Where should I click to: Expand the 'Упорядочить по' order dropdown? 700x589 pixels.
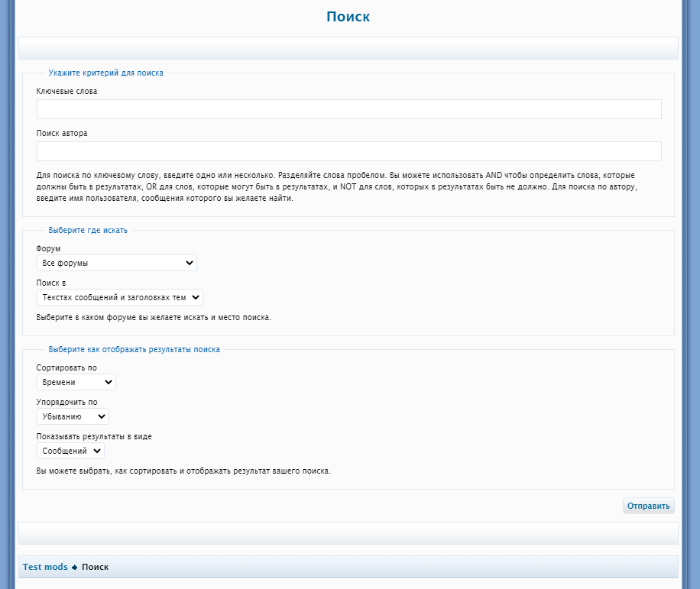tap(73, 416)
